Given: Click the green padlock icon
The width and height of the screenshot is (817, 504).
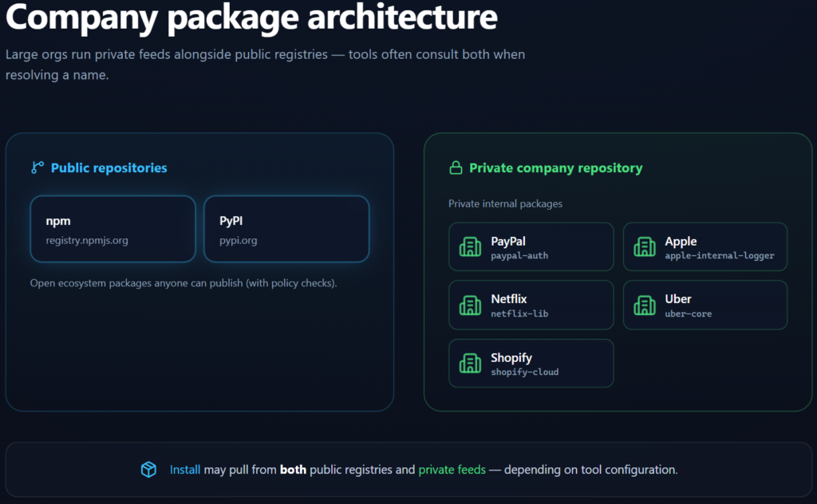Looking at the screenshot, I should 456,168.
